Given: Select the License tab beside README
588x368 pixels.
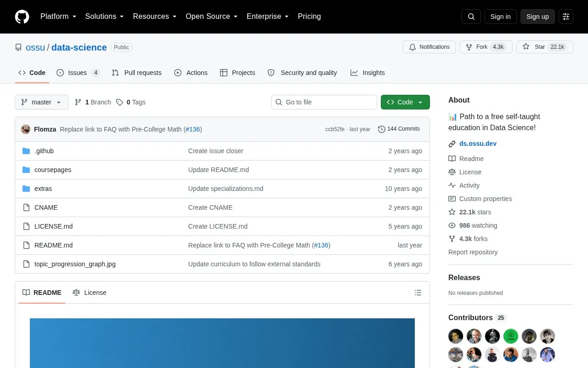Looking at the screenshot, I should coord(90,293).
